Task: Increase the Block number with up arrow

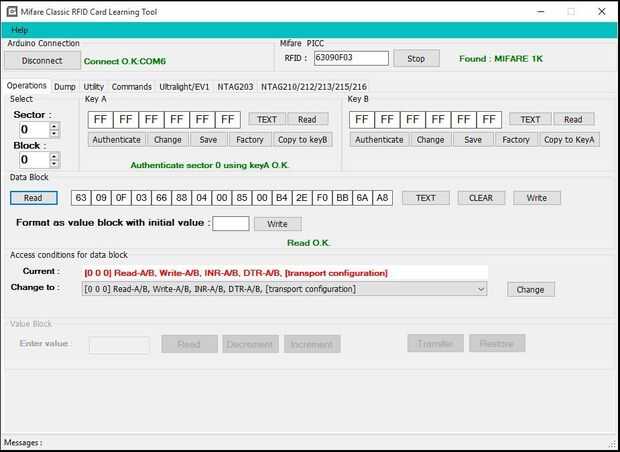Action: (x=54, y=156)
